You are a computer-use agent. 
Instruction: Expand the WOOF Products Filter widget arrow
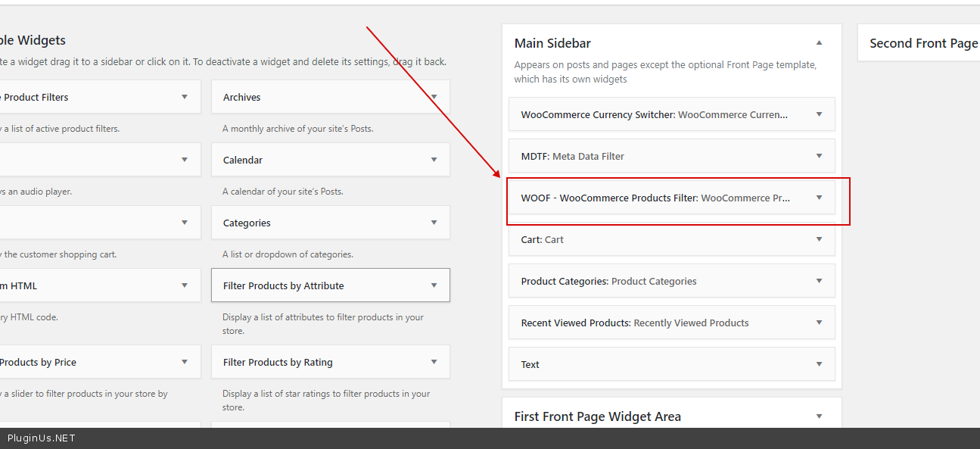819,198
